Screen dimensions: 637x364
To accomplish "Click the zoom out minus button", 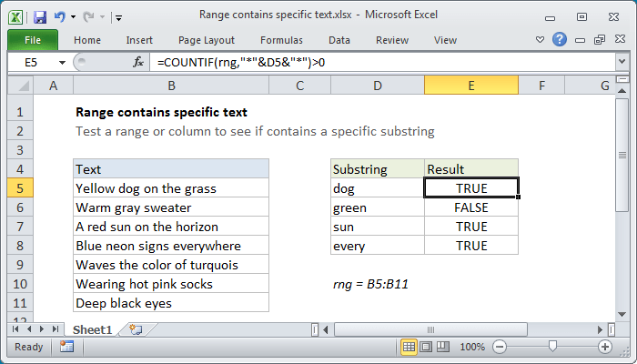I will 500,347.
